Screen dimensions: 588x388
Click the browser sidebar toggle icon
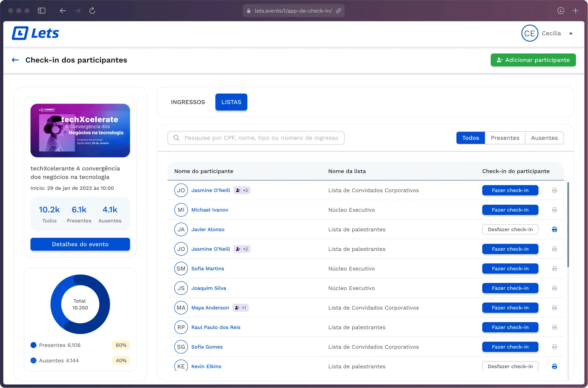[42, 11]
